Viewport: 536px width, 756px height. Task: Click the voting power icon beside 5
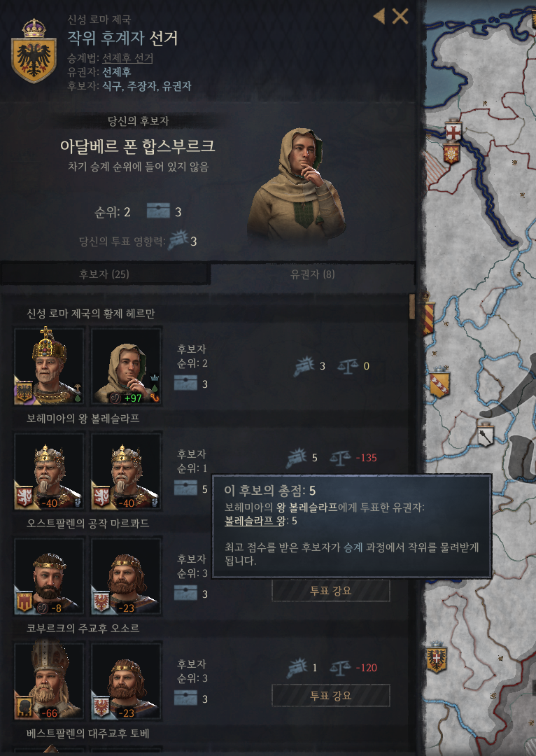297,458
